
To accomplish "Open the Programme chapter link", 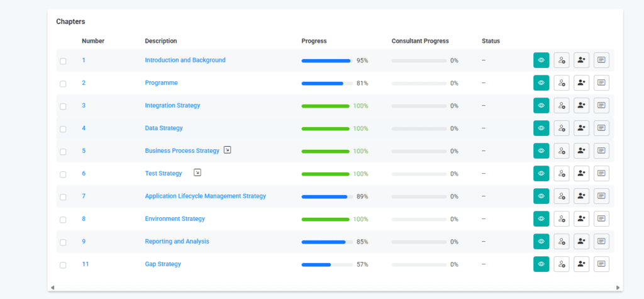I will click(x=161, y=83).
